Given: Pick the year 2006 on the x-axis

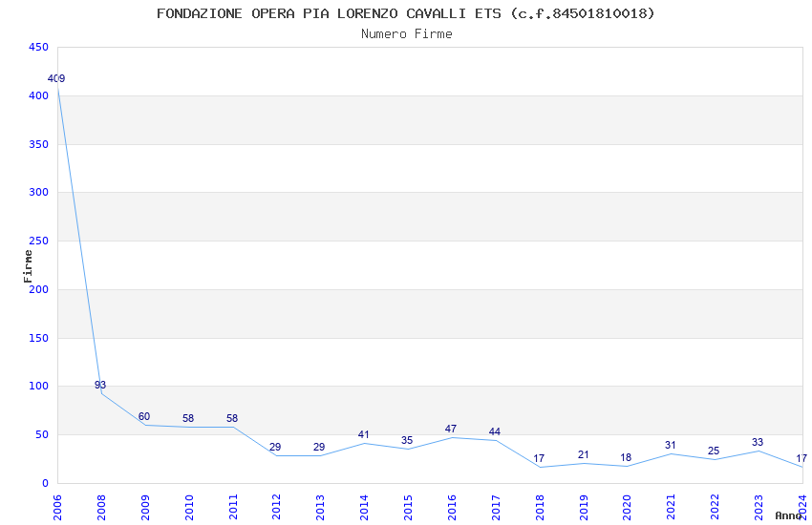Looking at the screenshot, I should click(x=57, y=507).
